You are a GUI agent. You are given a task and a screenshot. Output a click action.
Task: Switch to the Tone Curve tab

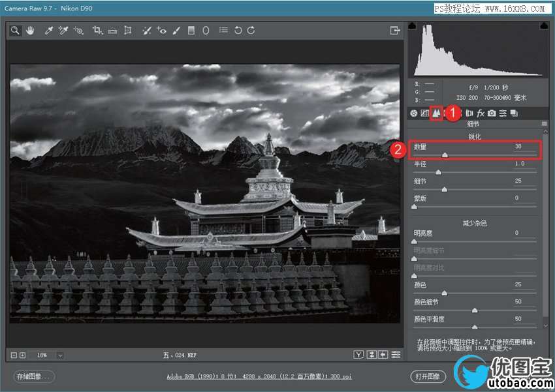point(424,113)
